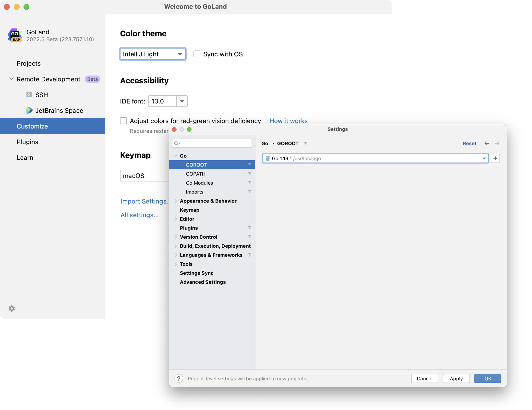The image size is (532, 410).
Task: Click the search magnifier icon in Settings
Action: pyautogui.click(x=177, y=143)
